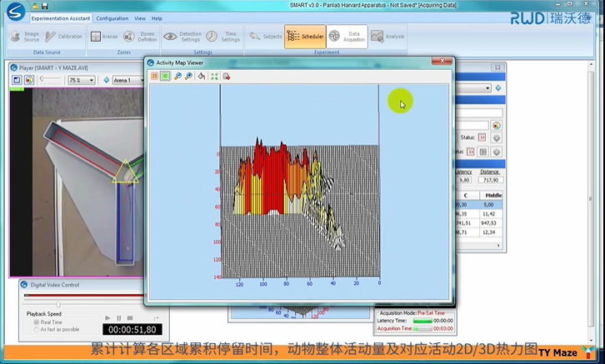Open the Subjects panel

pos(266,37)
